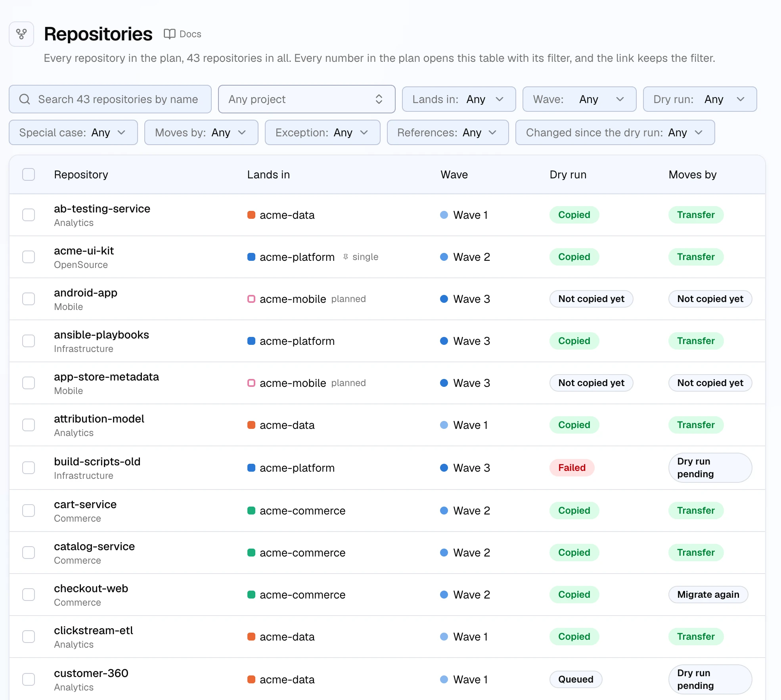Click the Wave 3 dot in build-scripts-old row

pyautogui.click(x=444, y=468)
